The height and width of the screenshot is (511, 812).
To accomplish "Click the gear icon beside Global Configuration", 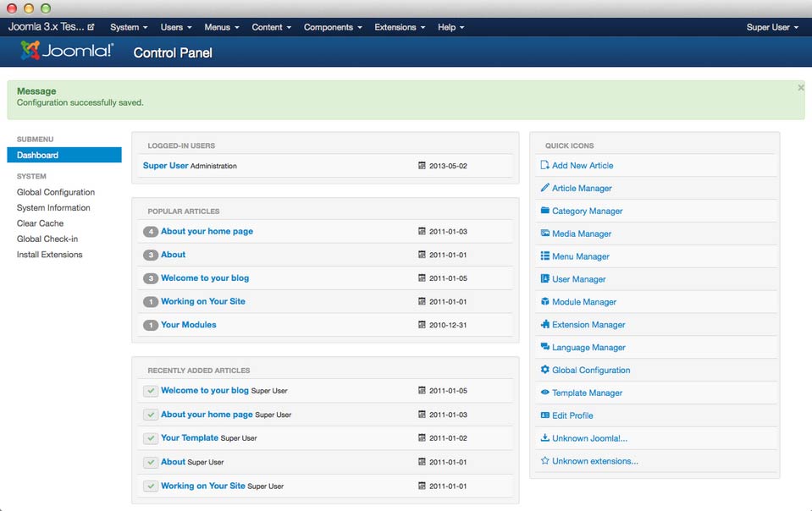I will pyautogui.click(x=545, y=370).
